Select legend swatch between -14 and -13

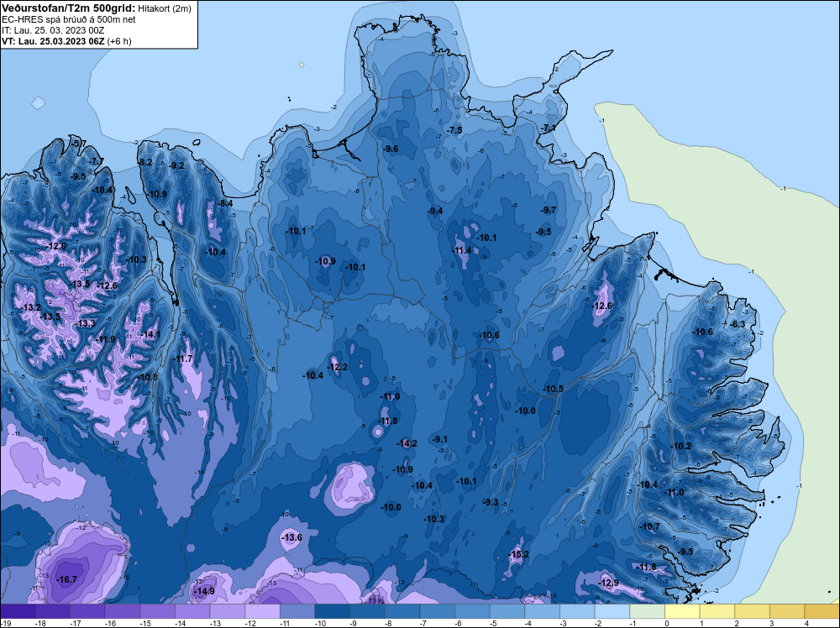193,611
